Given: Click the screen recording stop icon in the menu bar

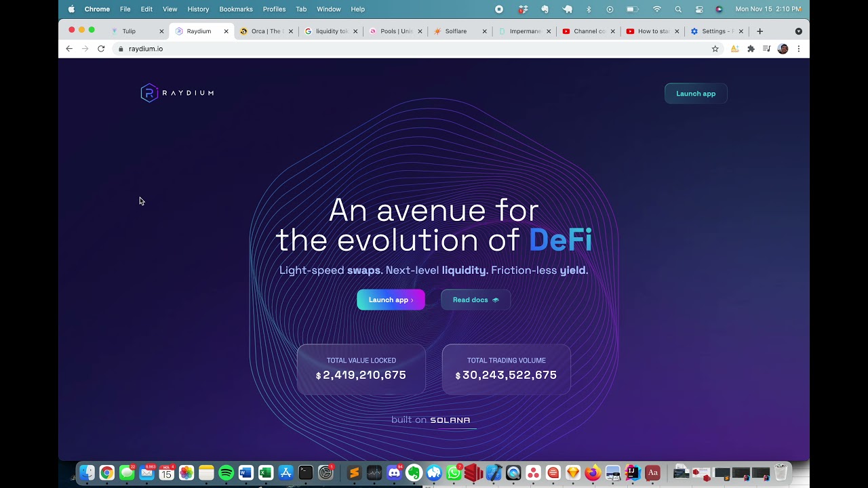Looking at the screenshot, I should (x=499, y=9).
